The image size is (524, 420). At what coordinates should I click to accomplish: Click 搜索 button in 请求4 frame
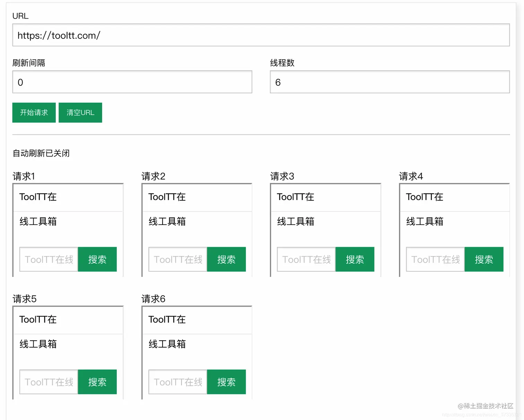(x=484, y=259)
